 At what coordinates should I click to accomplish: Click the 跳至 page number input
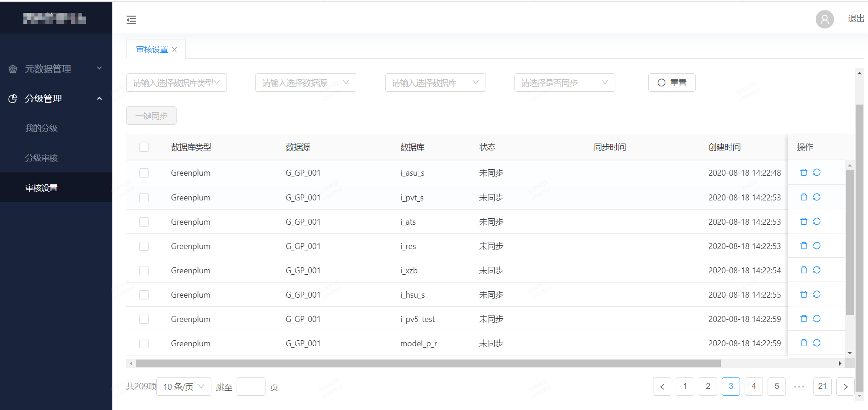coord(251,387)
